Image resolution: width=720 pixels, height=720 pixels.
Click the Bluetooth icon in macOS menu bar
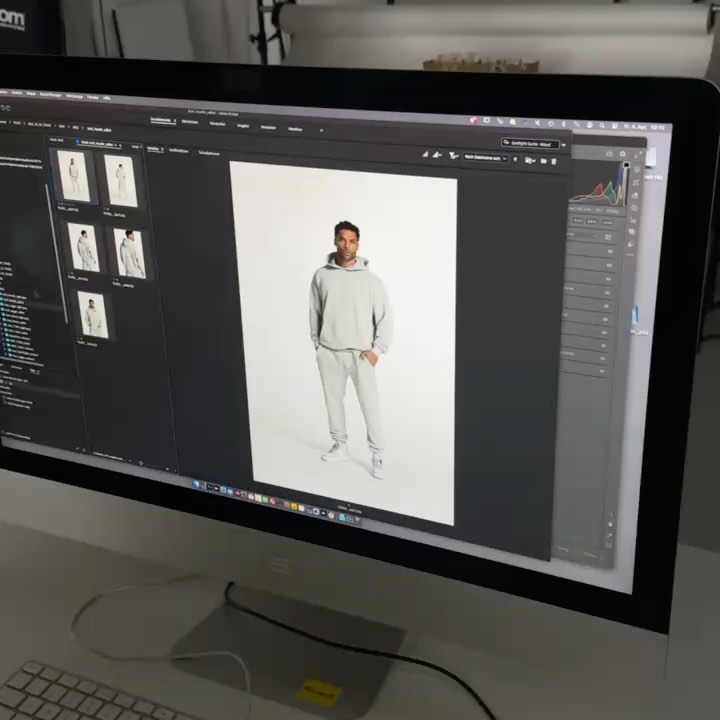tap(564, 124)
